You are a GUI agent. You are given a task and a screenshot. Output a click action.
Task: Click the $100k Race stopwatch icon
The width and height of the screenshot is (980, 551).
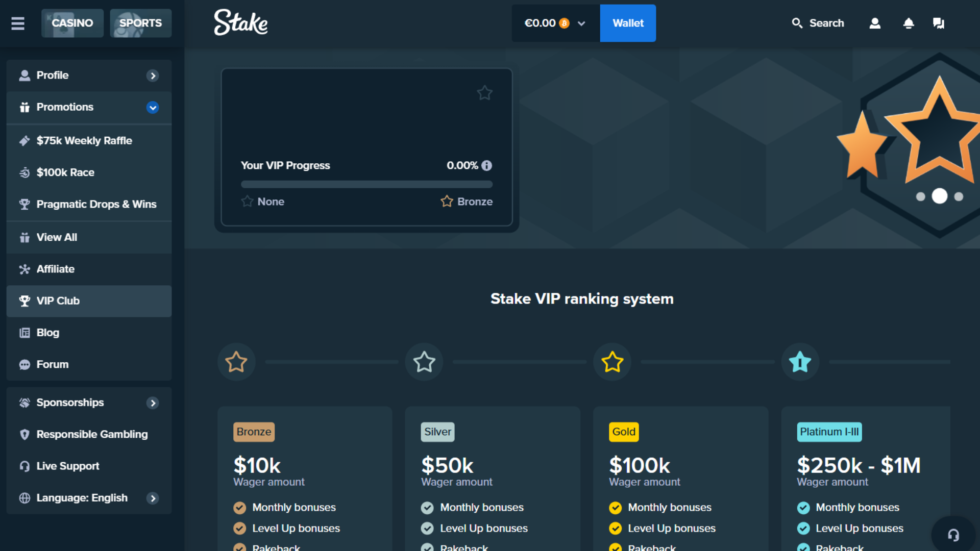point(24,172)
